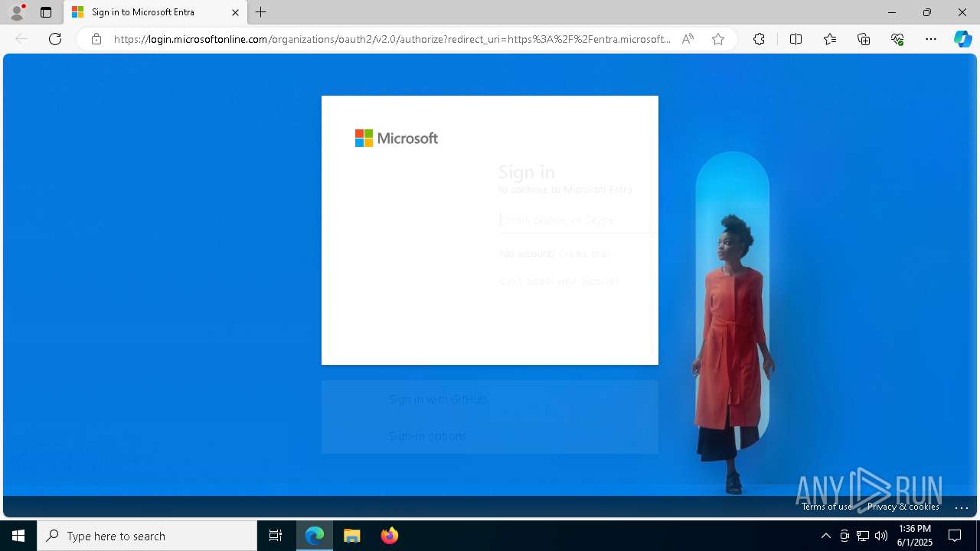The width and height of the screenshot is (980, 551).
Task: Focus the Email, phone, or Skype field
Action: [578, 220]
